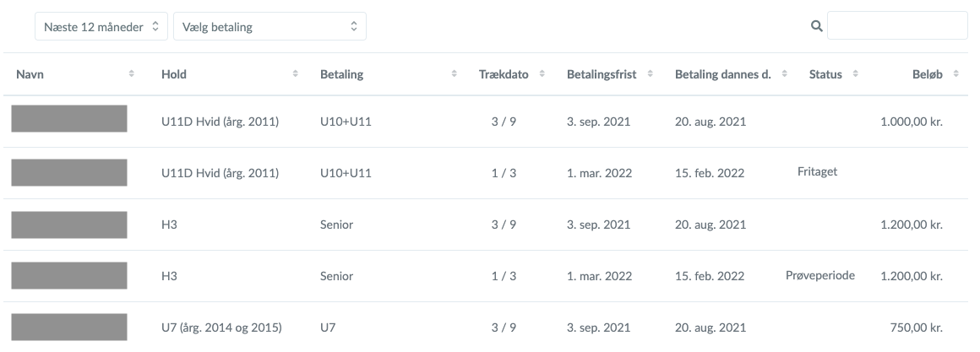Open the Næste 12 måneder dropdown
Image resolution: width=980 pixels, height=352 pixels.
[x=101, y=26]
